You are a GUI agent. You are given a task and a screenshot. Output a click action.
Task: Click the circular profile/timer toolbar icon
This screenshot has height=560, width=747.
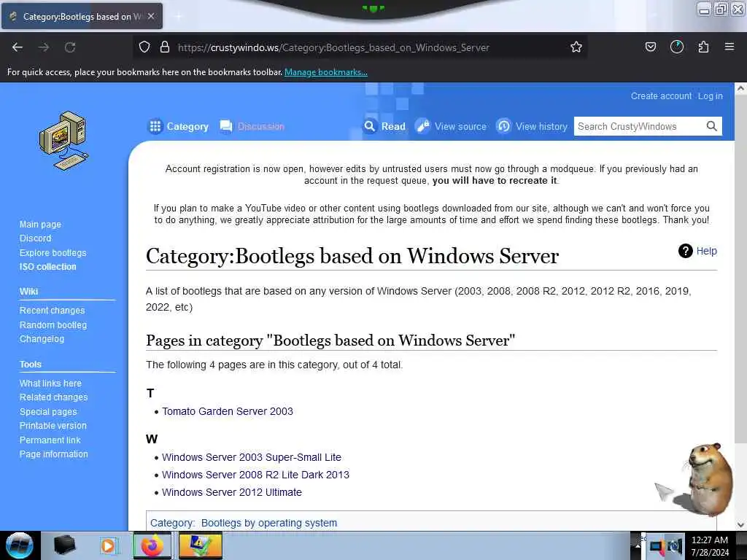point(676,47)
